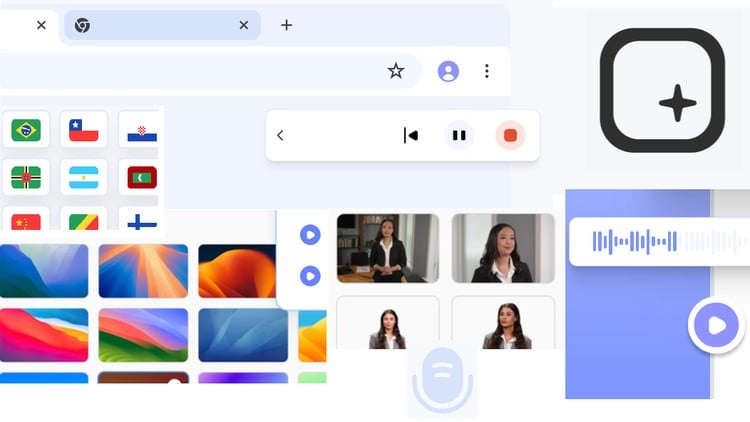Viewport: 750px width, 422px height.
Task: Collapse the recording toolbar using back chevron
Action: click(280, 135)
